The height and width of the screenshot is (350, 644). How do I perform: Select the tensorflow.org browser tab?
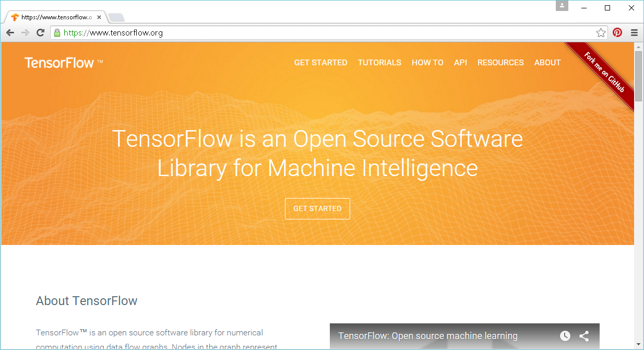click(x=55, y=17)
